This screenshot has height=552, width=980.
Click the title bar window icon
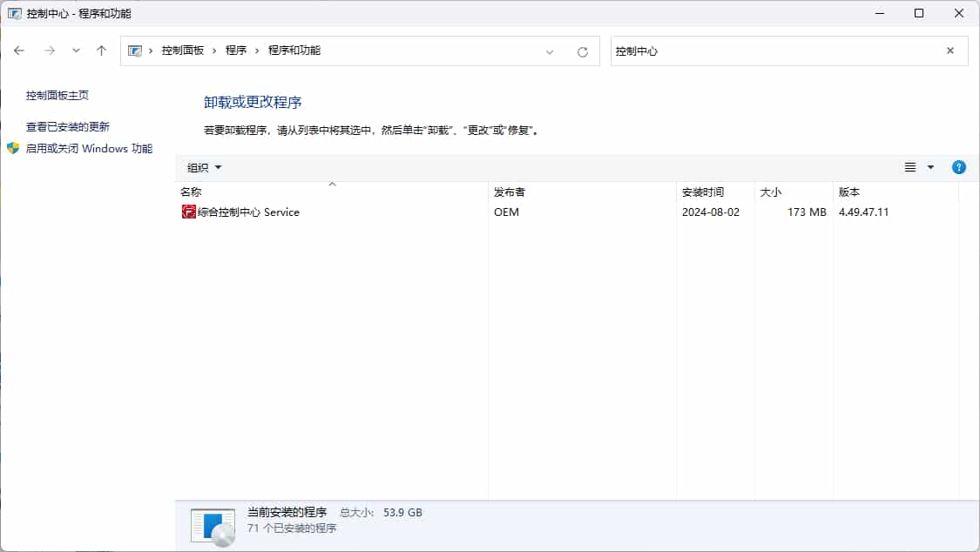click(x=15, y=13)
